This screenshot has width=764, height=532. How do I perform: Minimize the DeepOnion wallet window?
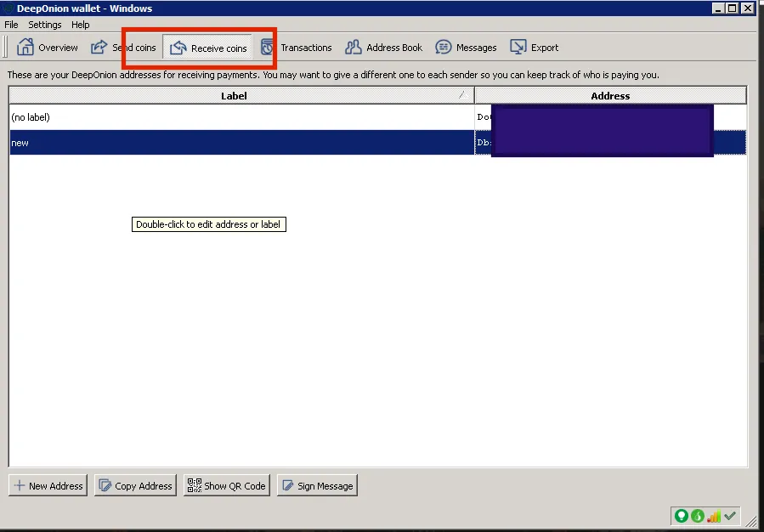[x=718, y=8]
